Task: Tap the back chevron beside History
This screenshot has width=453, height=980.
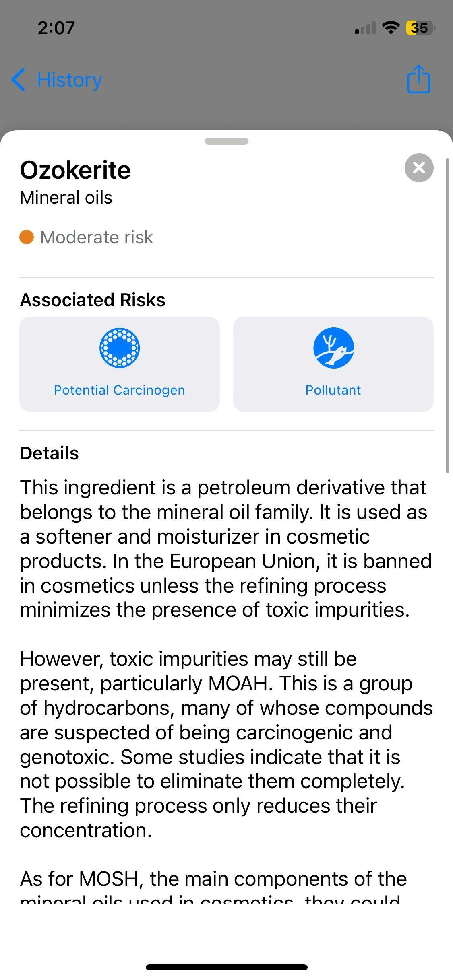Action: [x=19, y=80]
